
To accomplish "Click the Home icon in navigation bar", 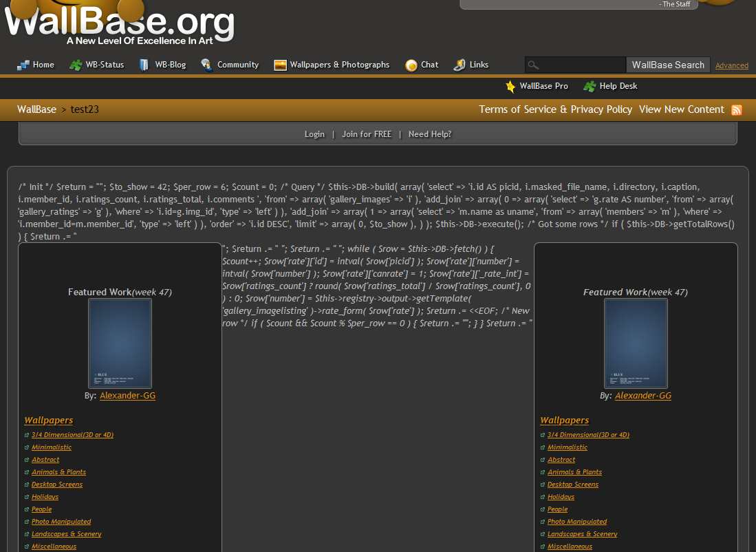I will pos(23,65).
